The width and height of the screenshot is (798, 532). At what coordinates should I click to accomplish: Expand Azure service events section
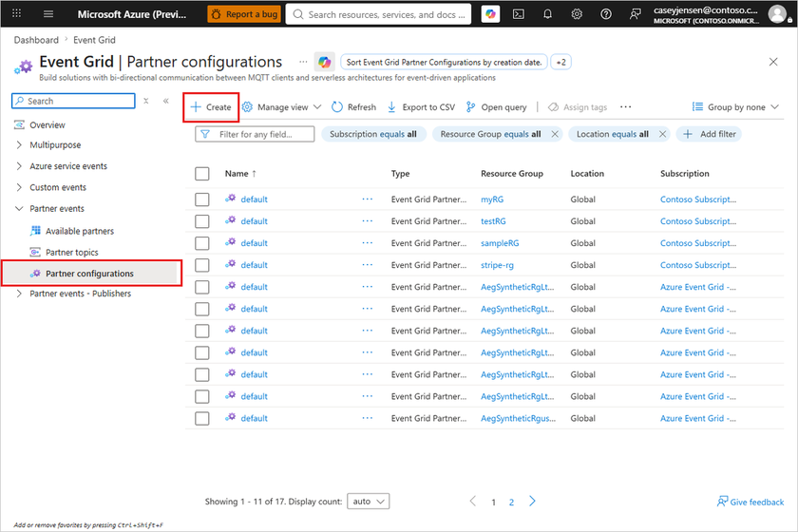pos(19,166)
